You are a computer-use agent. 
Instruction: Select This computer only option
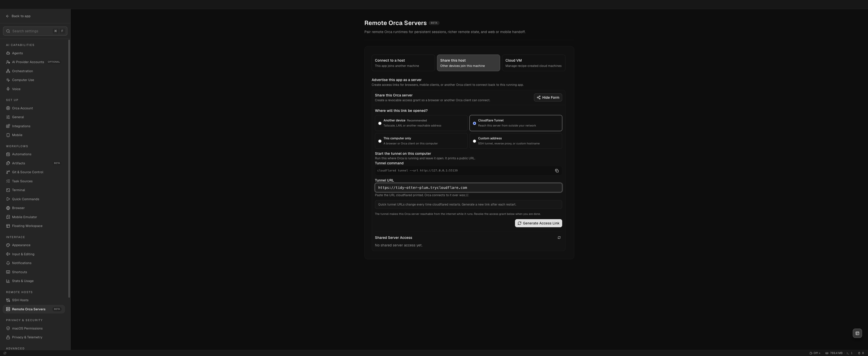(x=421, y=141)
